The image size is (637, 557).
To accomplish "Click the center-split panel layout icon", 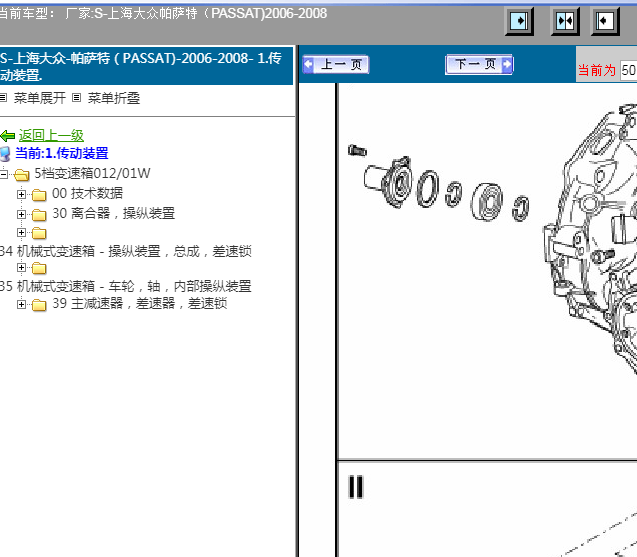I will point(565,21).
